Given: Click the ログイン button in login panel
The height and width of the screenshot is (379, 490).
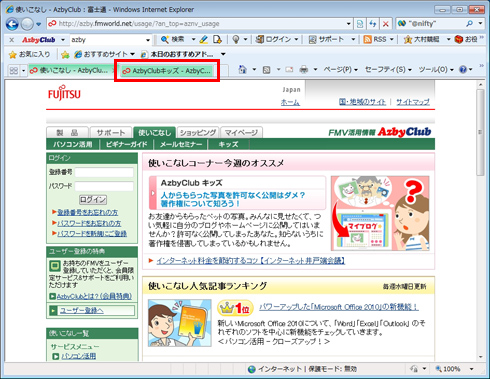Looking at the screenshot, I should click(x=93, y=200).
